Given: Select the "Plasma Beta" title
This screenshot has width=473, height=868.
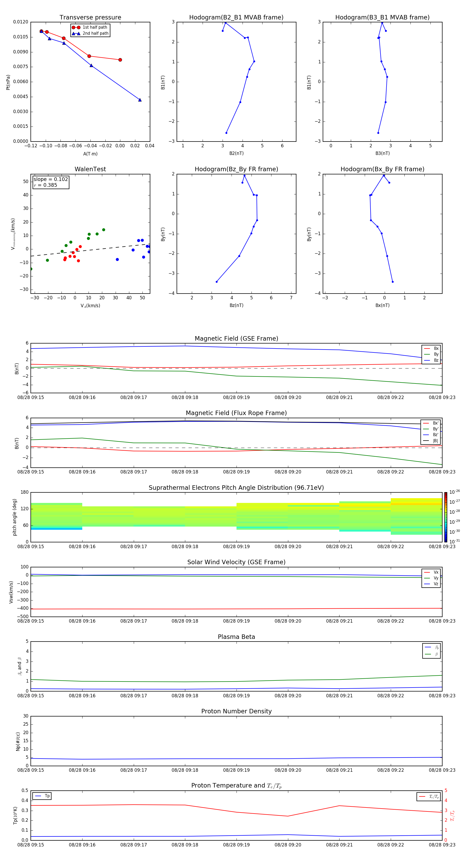Looking at the screenshot, I should coord(236,637).
